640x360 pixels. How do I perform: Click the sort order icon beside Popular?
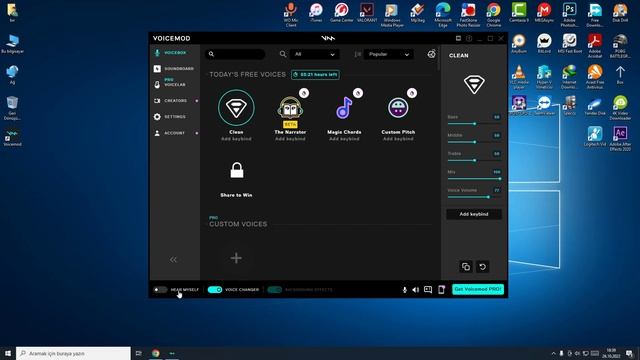pos(358,54)
